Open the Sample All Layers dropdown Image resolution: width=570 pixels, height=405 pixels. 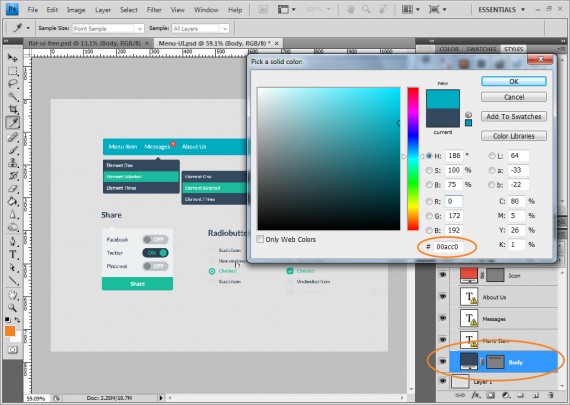click(x=200, y=28)
